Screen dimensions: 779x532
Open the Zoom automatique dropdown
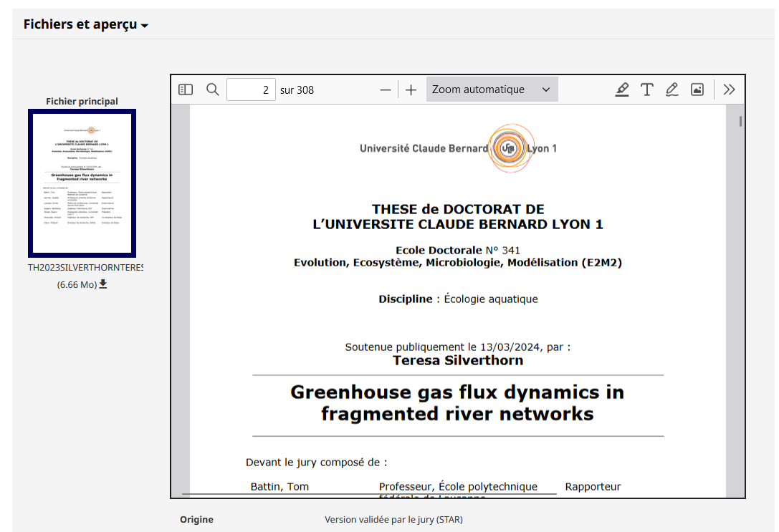[492, 90]
